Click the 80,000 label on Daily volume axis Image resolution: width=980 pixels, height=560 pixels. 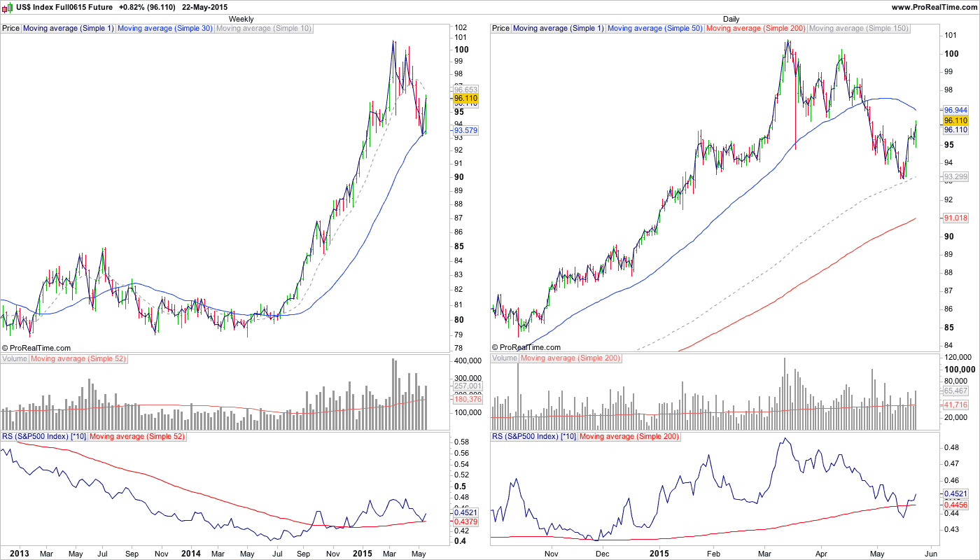957,381
